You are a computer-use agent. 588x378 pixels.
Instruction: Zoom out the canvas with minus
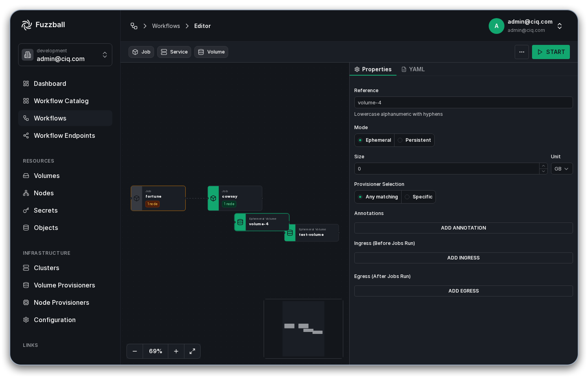tap(135, 351)
